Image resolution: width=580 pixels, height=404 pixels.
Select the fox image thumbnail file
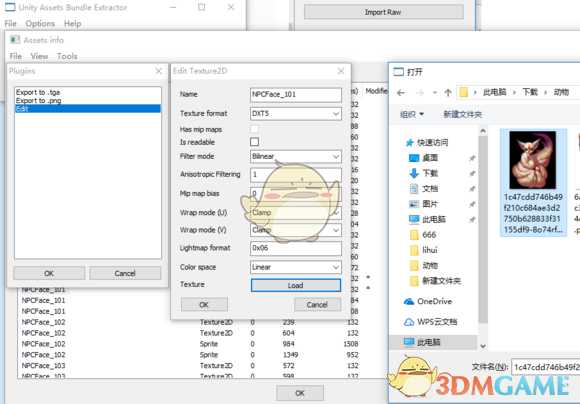pos(533,182)
